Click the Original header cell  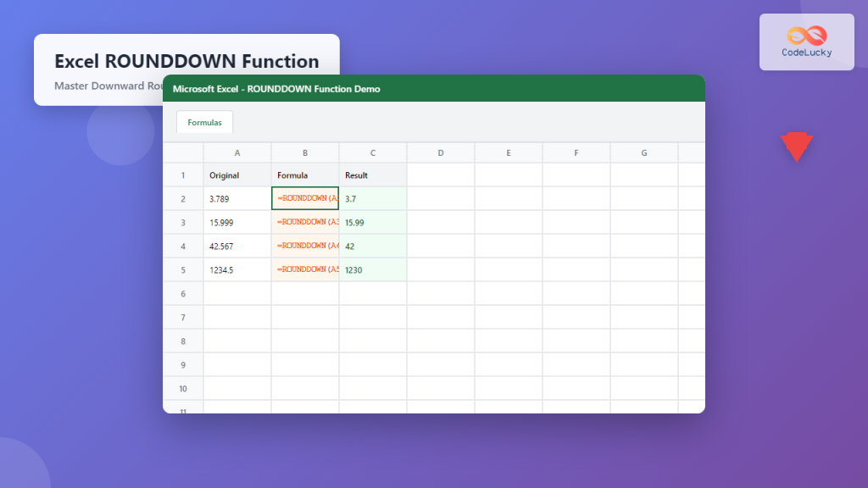point(237,175)
